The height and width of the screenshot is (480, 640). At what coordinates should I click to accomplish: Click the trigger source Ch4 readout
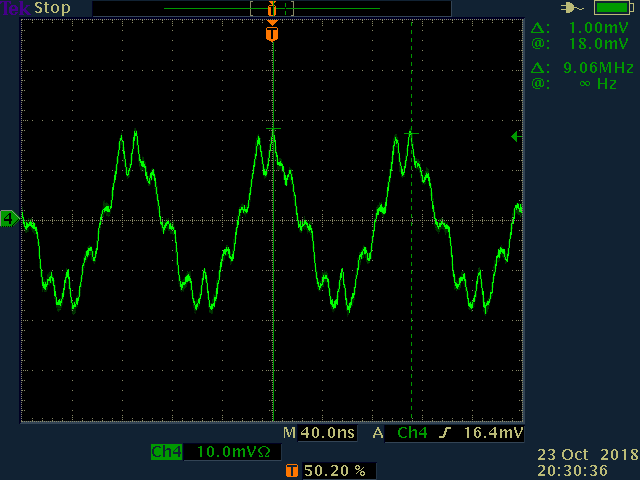pos(412,433)
